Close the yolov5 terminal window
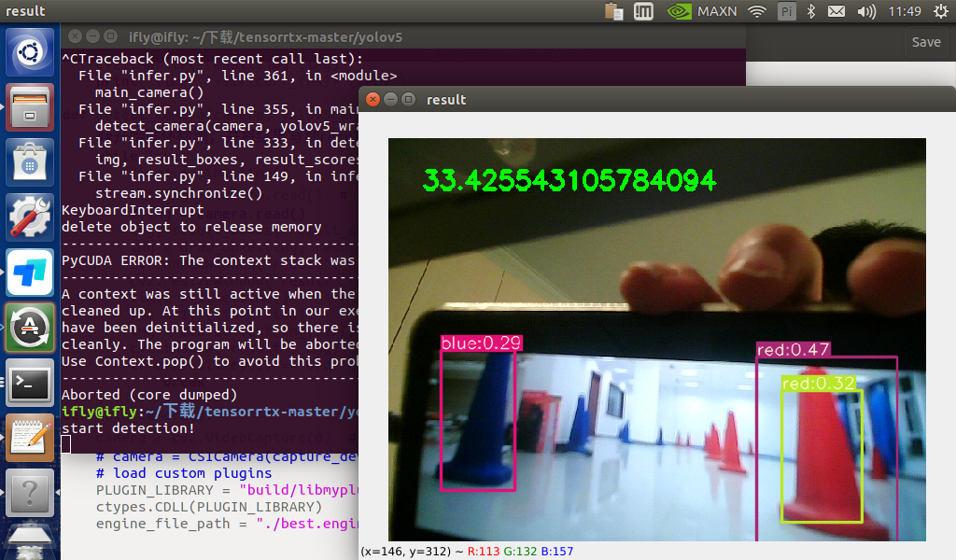 point(75,36)
